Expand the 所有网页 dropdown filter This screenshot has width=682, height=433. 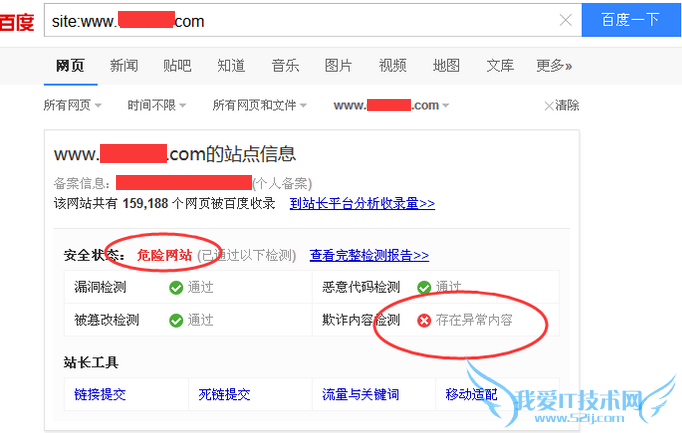tap(72, 105)
